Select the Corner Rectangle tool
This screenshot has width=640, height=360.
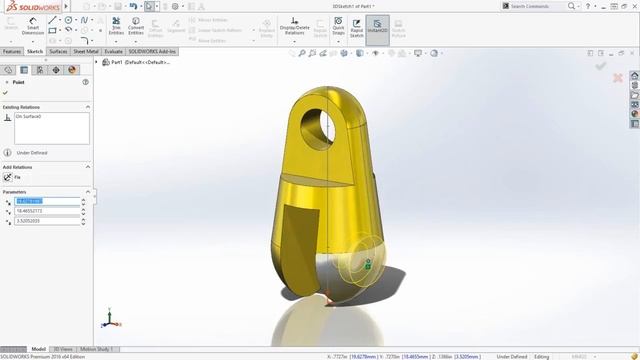click(x=52, y=30)
